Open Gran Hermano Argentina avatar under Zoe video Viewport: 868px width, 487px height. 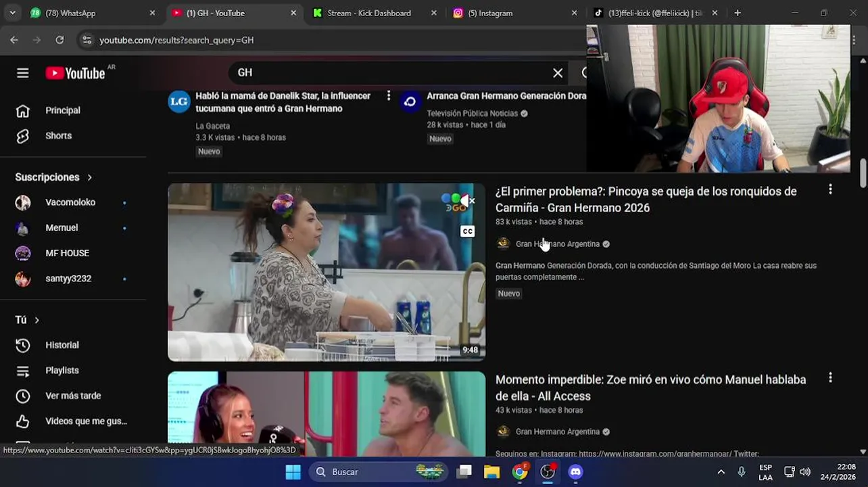(503, 432)
